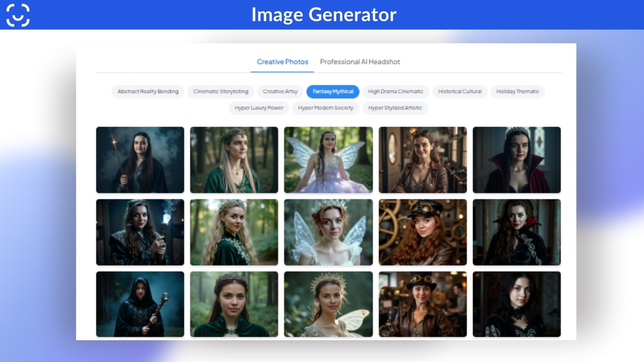Screen dimensions: 644x362
Task: Open the purple-dress fairy with wings photo
Action: point(328,160)
